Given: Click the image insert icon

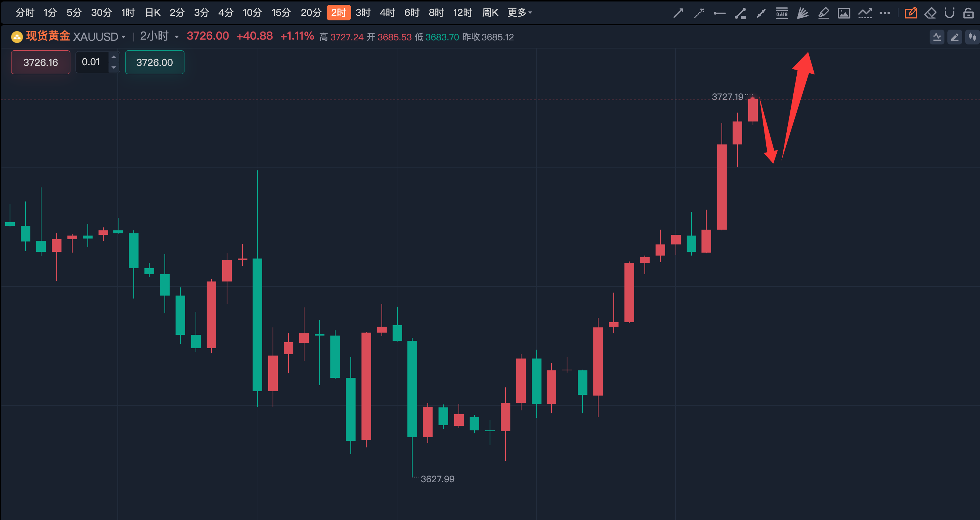Looking at the screenshot, I should tap(844, 13).
